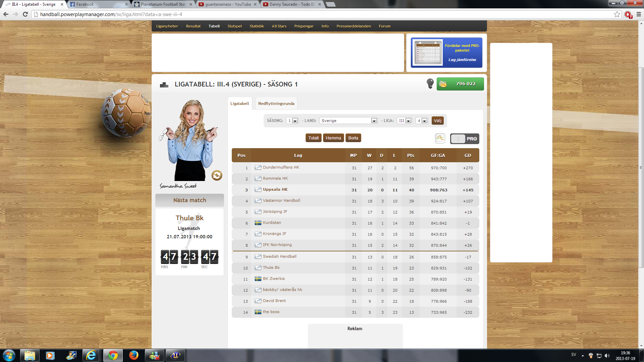
Task: Open the Prispengar menu item
Action: tap(304, 26)
